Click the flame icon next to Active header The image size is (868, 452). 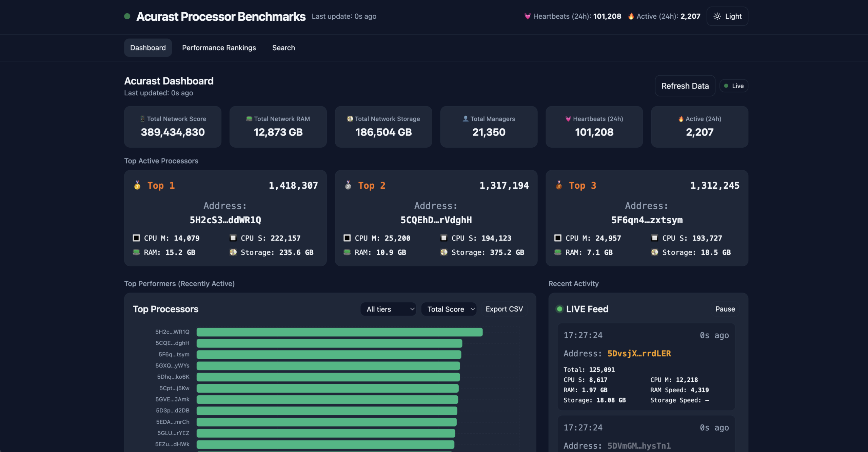coord(631,16)
